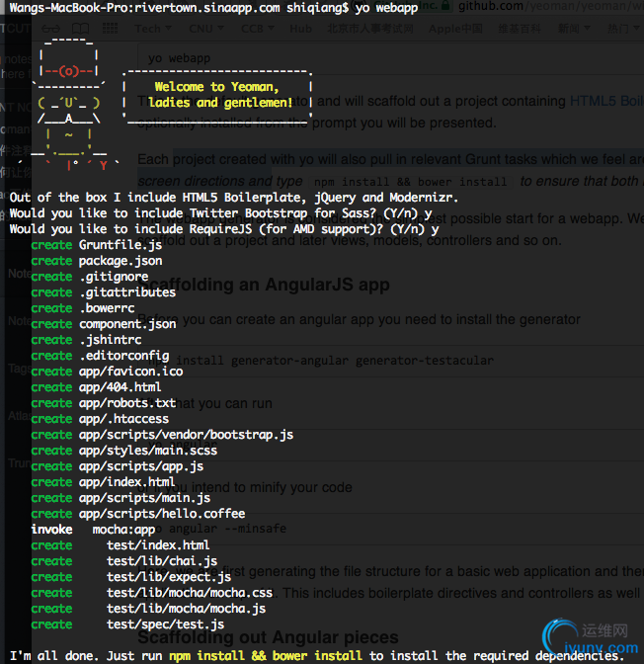Image resolution: width=644 pixels, height=664 pixels.
Task: Click 'create app/favicon.ico' output line
Action: pos(107,372)
